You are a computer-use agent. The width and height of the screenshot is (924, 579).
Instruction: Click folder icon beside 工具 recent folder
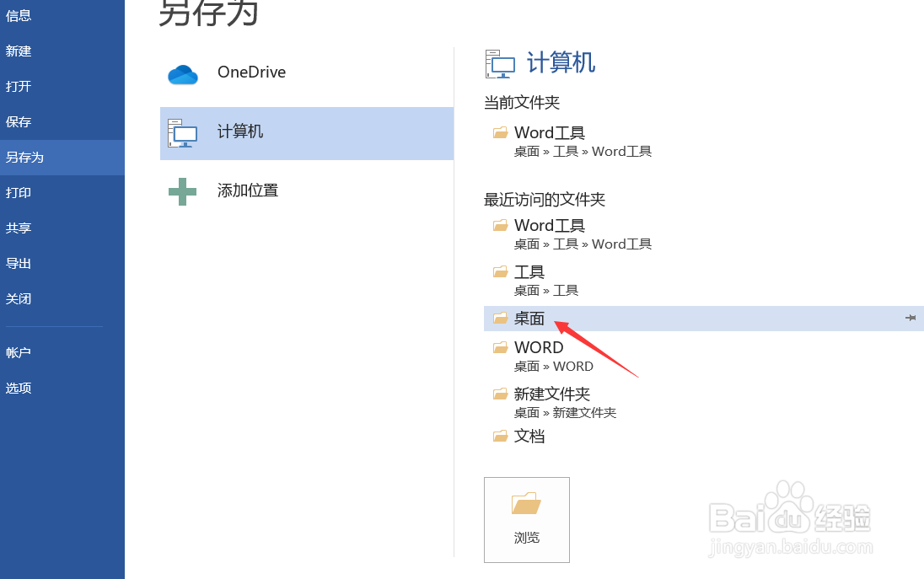501,271
